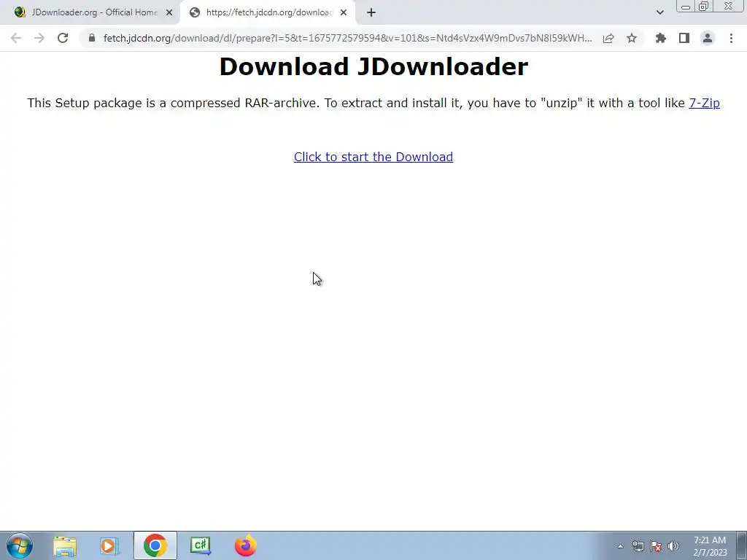Click the Show Desktop strip
747x560 pixels.
[x=741, y=545]
